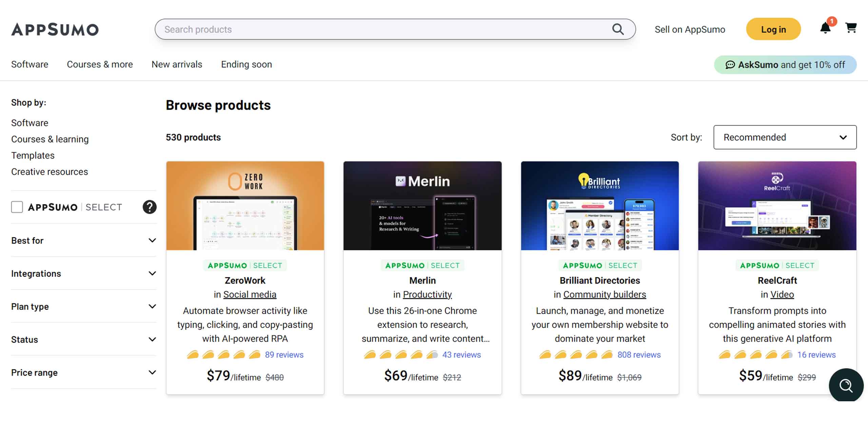Open the Merlin product thumbnail
Image resolution: width=868 pixels, height=434 pixels.
422,206
